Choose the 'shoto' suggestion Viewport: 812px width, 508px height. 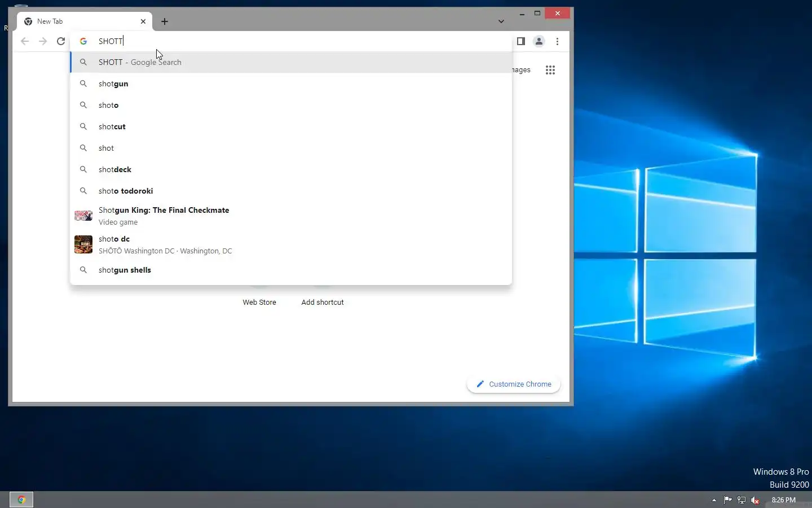pyautogui.click(x=292, y=105)
